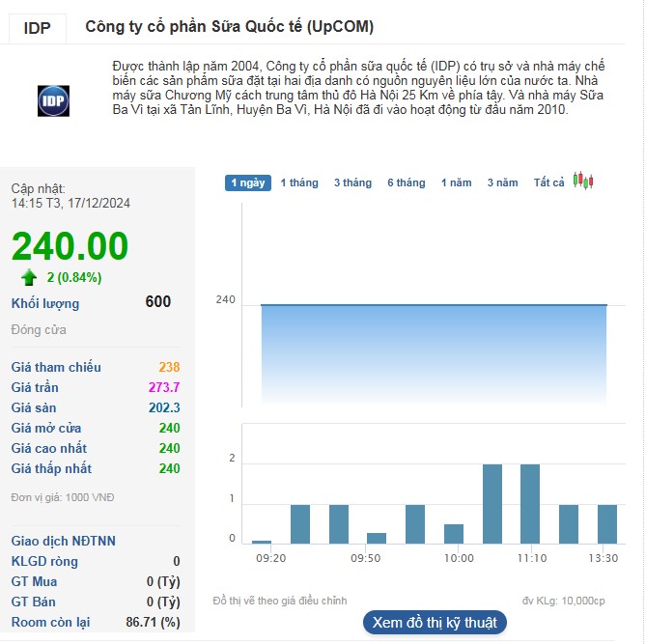
Task: Click the 240.00 current price
Action: tap(70, 245)
